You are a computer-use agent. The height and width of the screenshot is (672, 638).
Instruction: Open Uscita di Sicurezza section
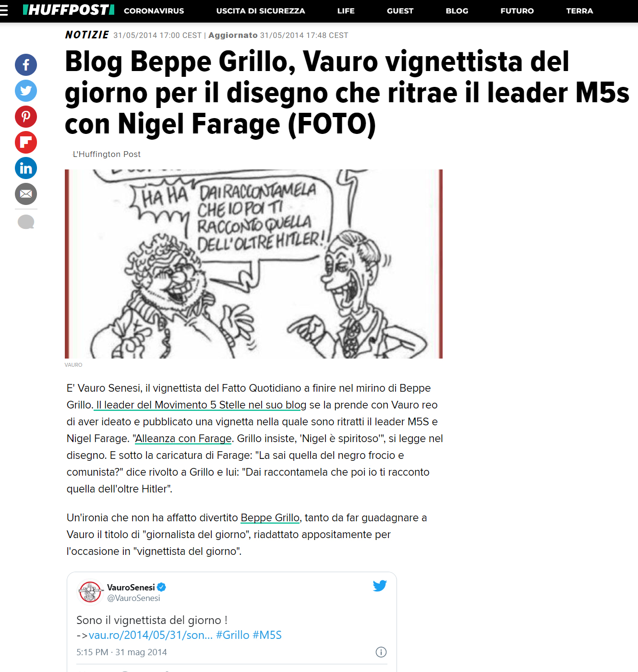click(x=261, y=11)
